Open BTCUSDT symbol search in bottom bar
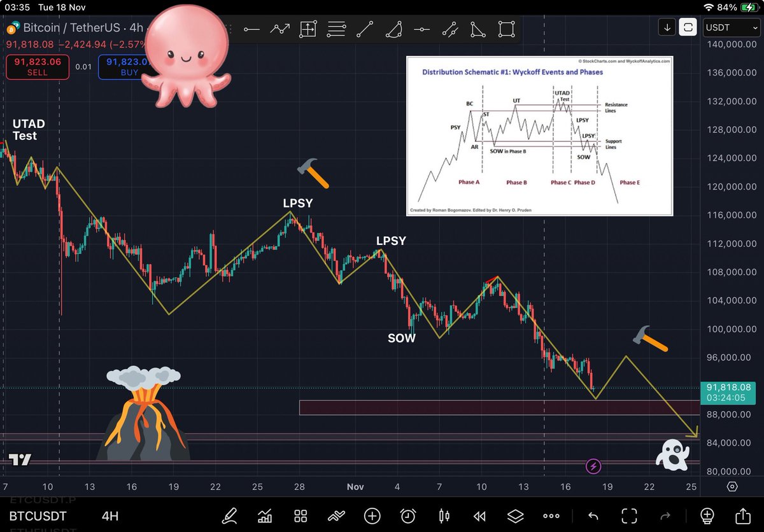The image size is (764, 532). pos(38,516)
